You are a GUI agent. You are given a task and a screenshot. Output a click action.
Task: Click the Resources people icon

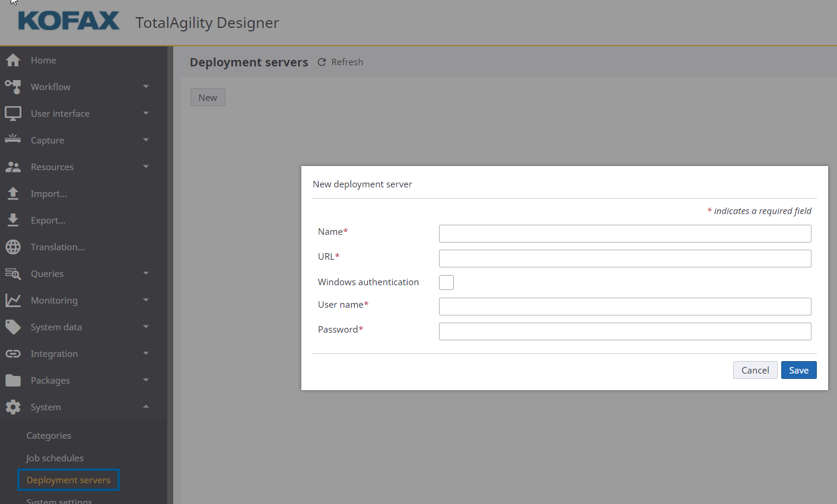pyautogui.click(x=13, y=167)
